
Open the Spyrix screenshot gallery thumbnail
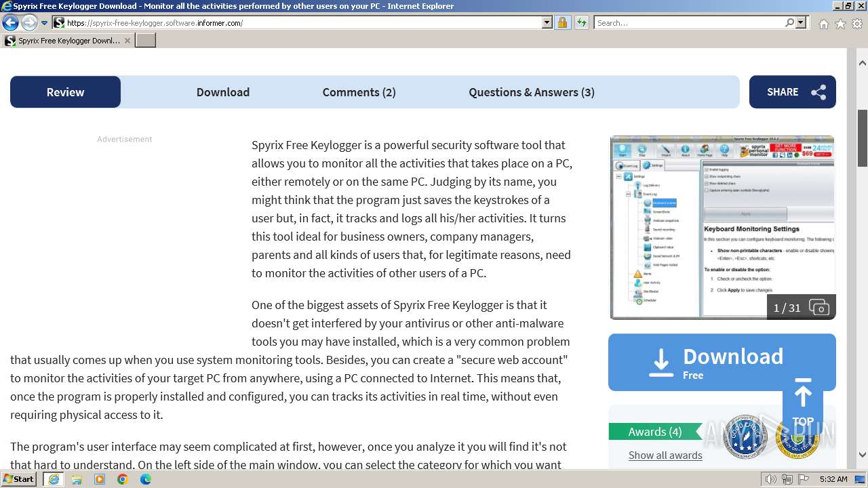pos(723,227)
